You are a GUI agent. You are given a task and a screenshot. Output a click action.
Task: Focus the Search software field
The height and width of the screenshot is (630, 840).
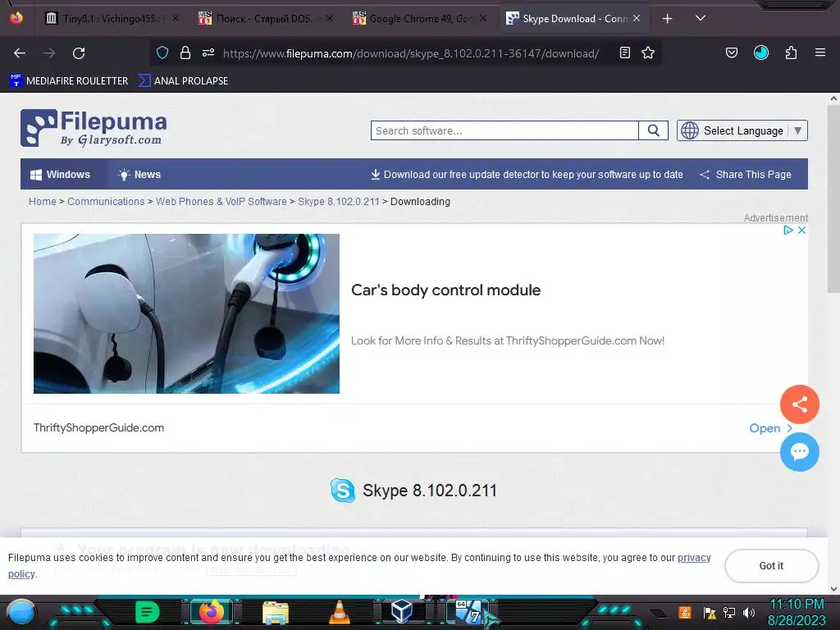click(504, 130)
